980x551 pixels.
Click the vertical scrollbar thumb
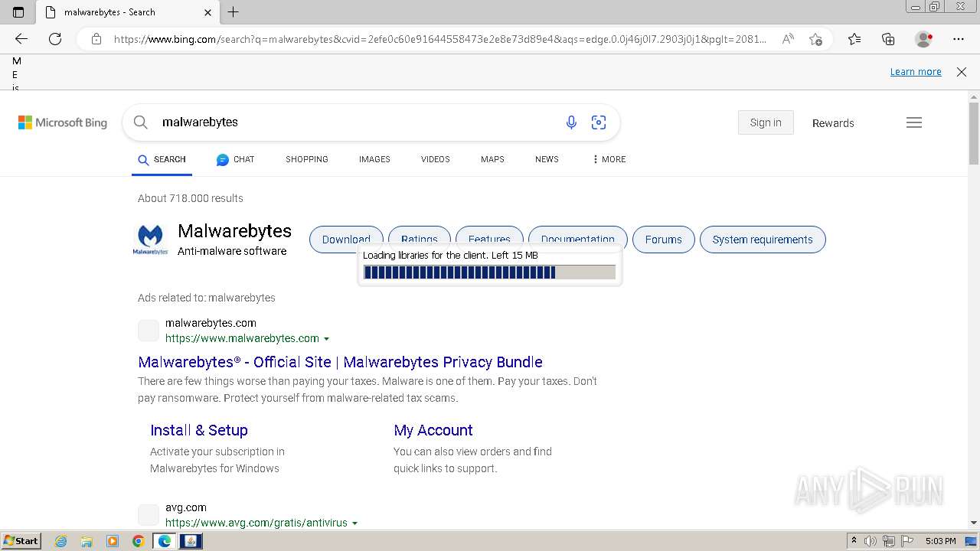974,133
